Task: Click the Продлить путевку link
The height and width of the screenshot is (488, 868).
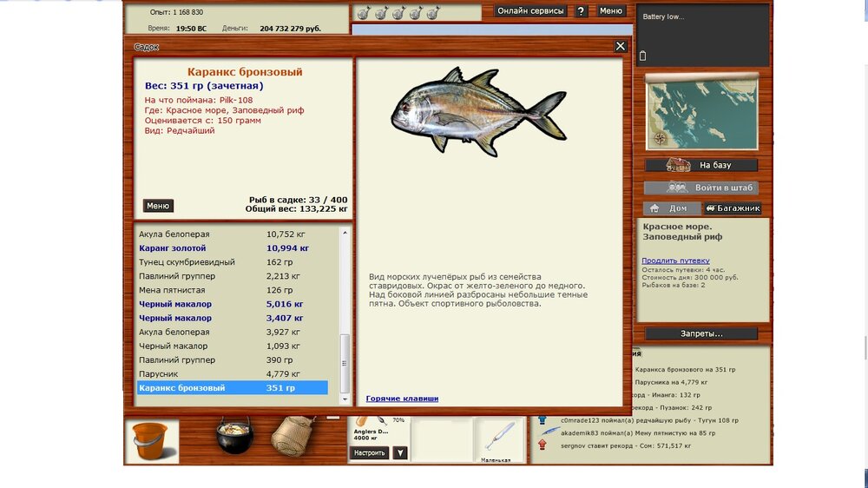Action: [675, 260]
